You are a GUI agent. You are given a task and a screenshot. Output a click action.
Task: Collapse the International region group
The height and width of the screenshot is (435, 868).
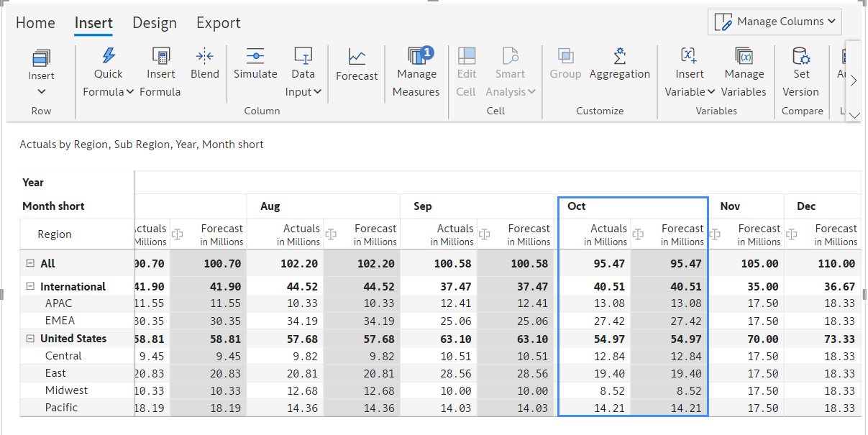click(30, 286)
